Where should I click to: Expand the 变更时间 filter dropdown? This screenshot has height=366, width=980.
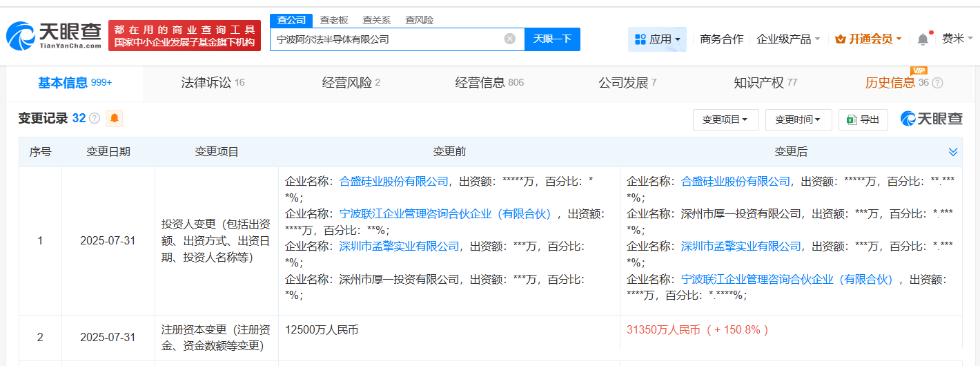click(798, 119)
